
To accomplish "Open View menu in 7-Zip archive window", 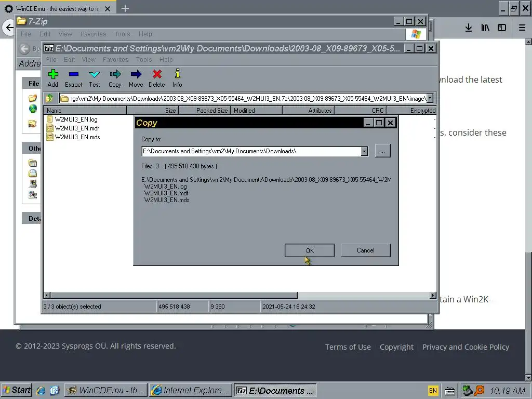I will click(88, 60).
